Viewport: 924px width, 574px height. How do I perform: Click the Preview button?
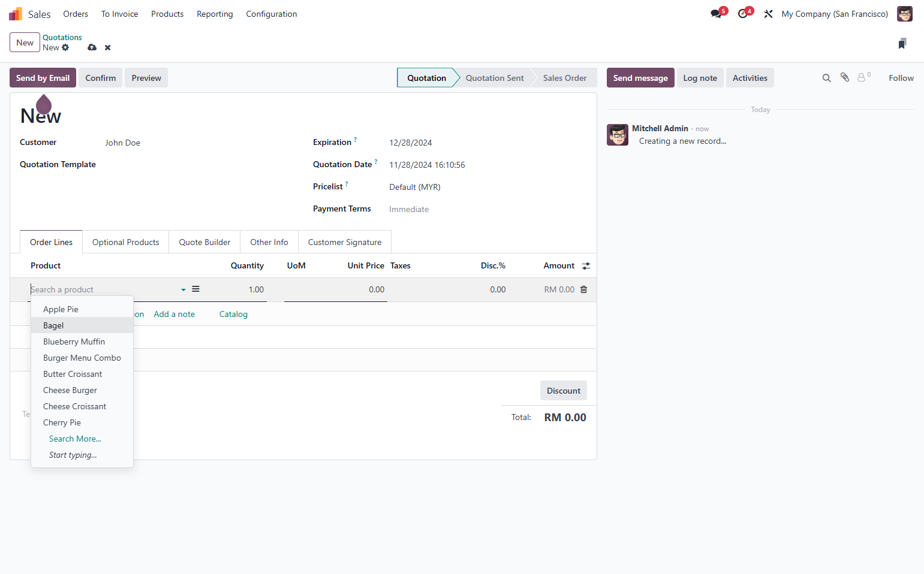point(146,78)
